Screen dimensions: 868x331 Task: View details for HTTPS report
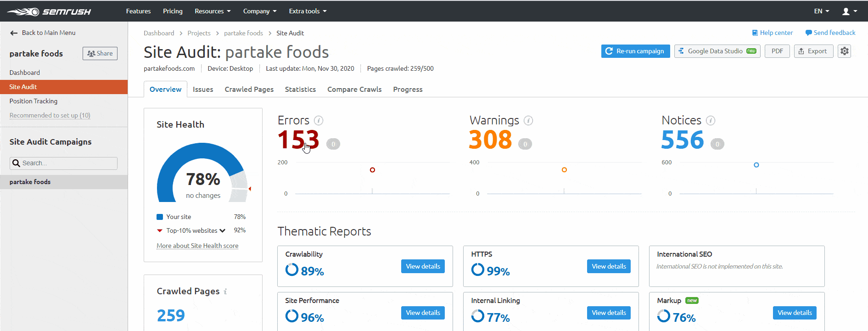tap(609, 266)
